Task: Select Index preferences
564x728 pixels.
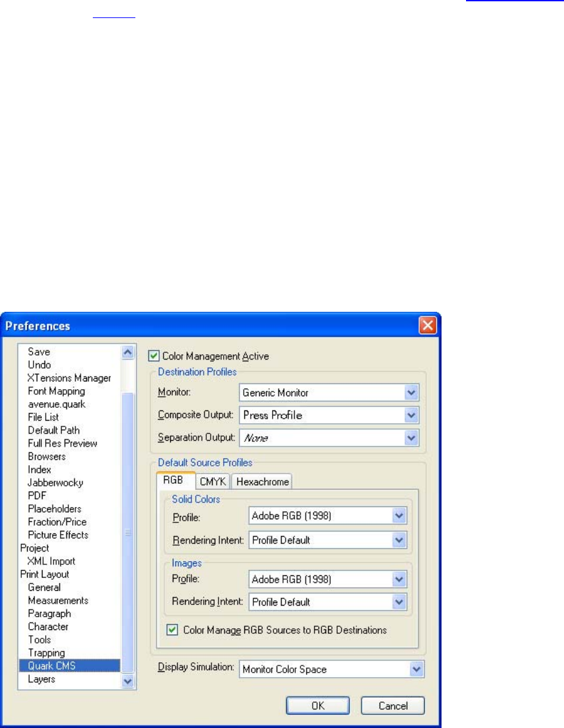Action: tap(39, 470)
